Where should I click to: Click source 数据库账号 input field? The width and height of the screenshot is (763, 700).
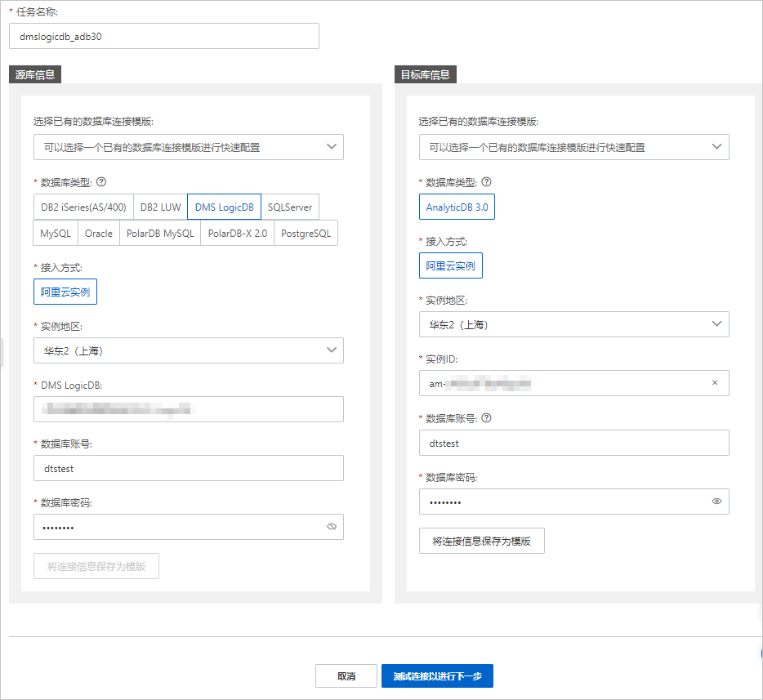[189, 469]
